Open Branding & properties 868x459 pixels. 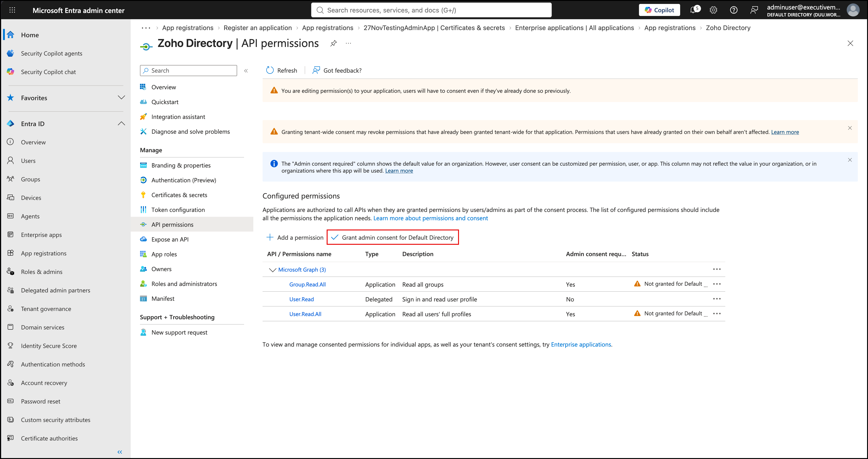tap(181, 165)
